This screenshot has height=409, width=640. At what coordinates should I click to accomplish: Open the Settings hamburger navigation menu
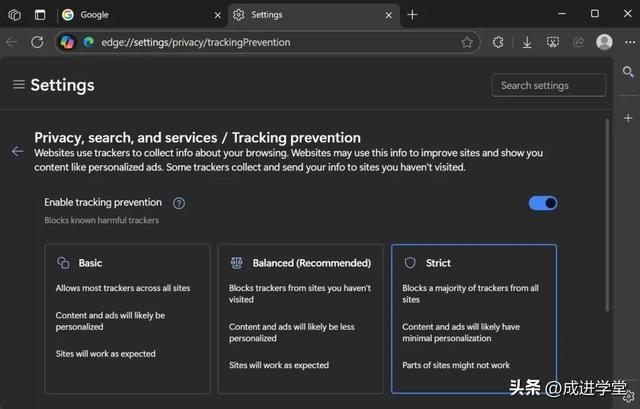pos(19,84)
